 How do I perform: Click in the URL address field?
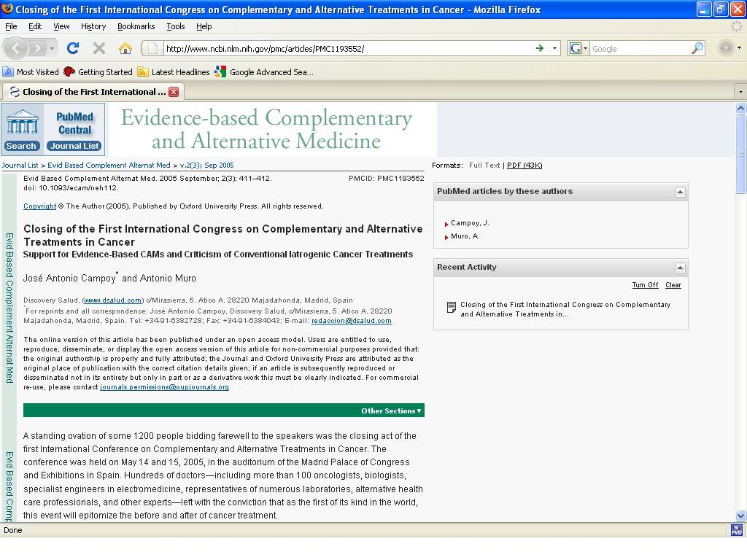point(349,49)
